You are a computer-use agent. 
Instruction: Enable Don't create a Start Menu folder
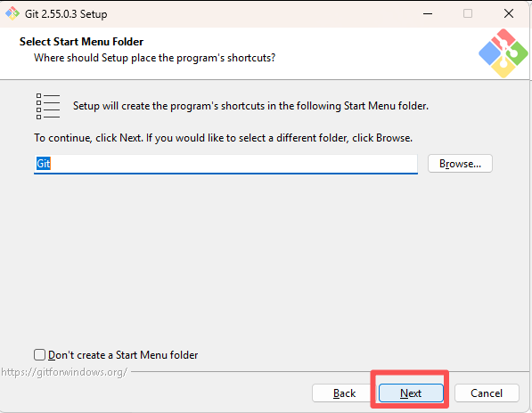click(40, 355)
